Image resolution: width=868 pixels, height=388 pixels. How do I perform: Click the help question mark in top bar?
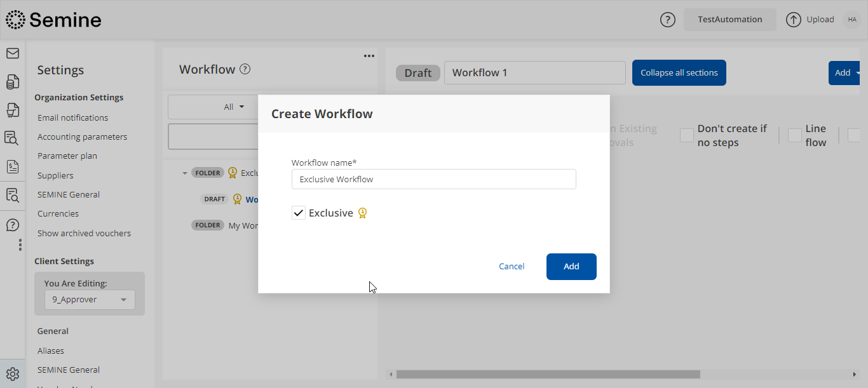point(667,20)
